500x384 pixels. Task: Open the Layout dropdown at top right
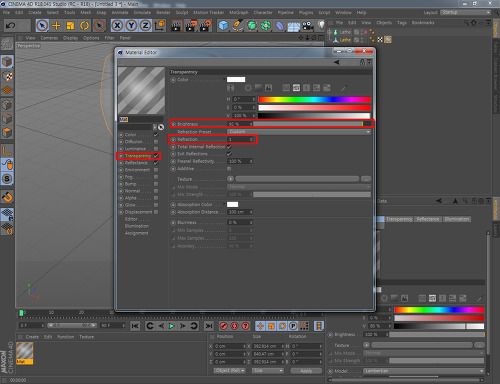click(x=466, y=12)
